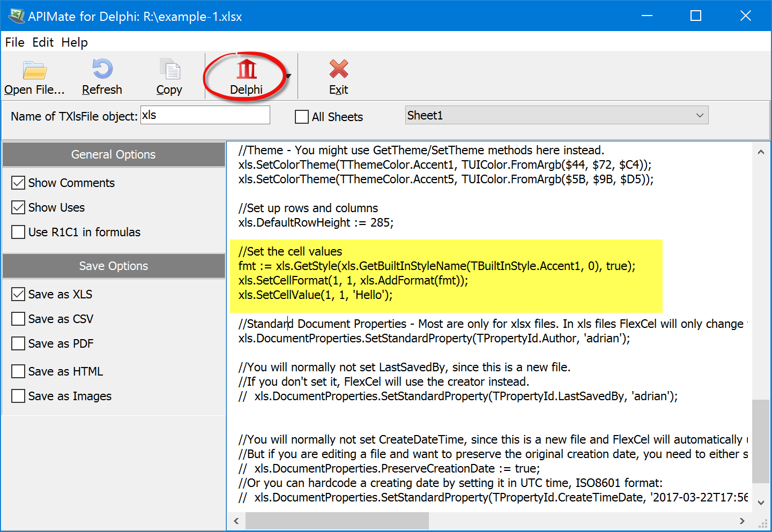Screen dimensions: 772x532
Task: Click the horizontal scrollbar thumb
Action: click(x=337, y=521)
